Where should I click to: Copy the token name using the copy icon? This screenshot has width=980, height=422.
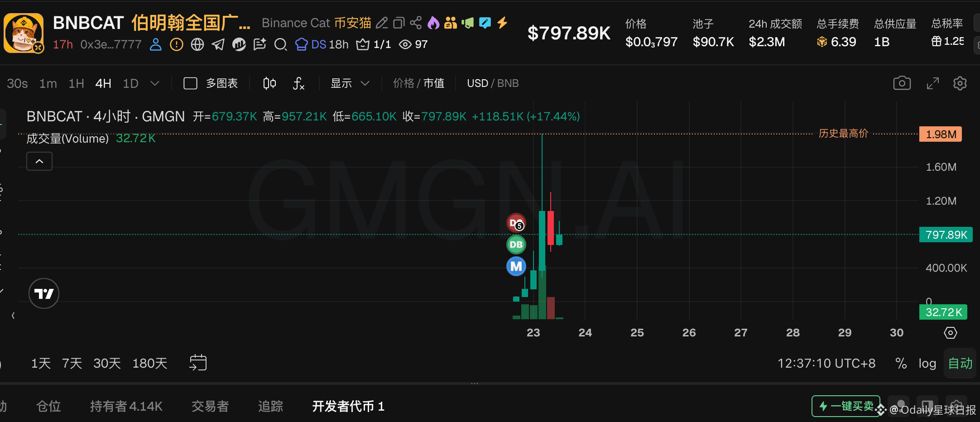(x=399, y=23)
